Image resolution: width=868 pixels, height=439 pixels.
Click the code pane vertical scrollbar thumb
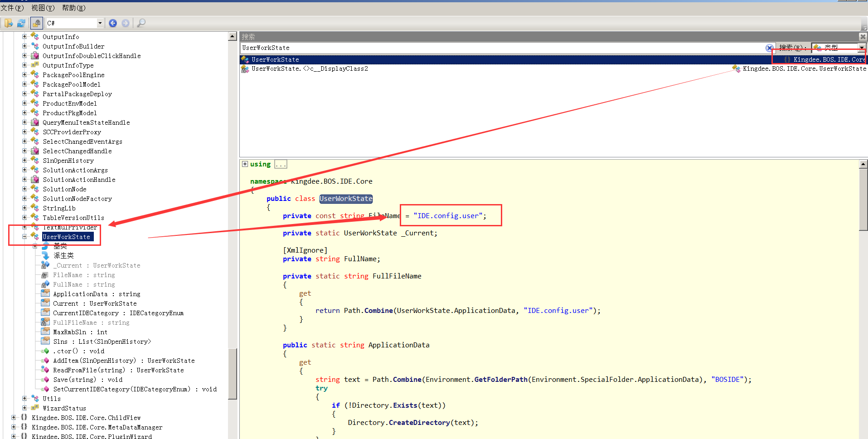coord(863,200)
